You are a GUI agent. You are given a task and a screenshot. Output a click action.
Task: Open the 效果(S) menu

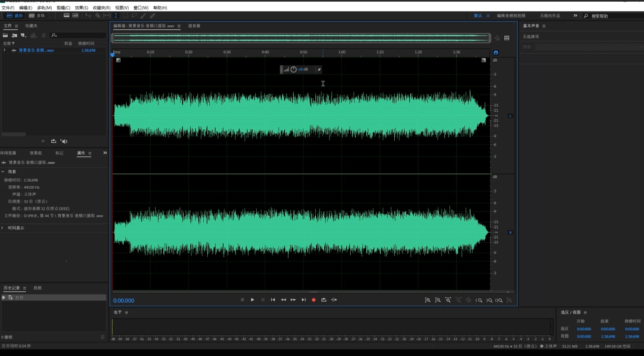pos(81,8)
